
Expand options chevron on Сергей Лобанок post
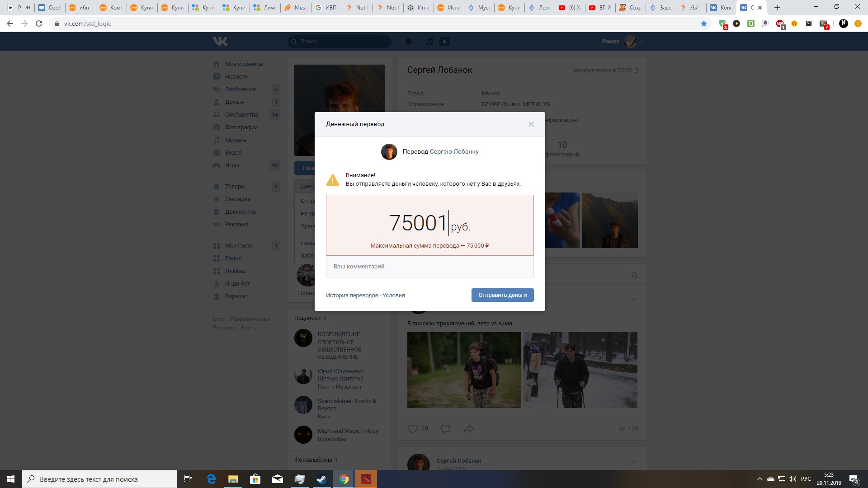634,461
